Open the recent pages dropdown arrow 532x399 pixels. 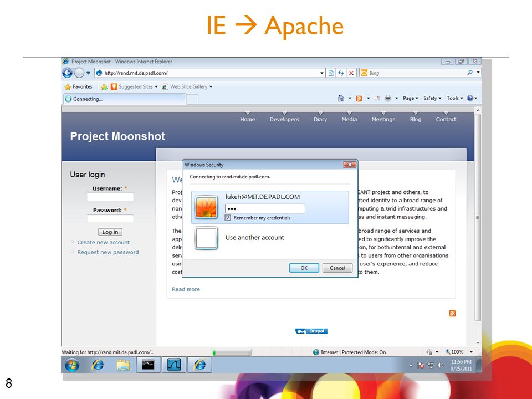pos(88,73)
